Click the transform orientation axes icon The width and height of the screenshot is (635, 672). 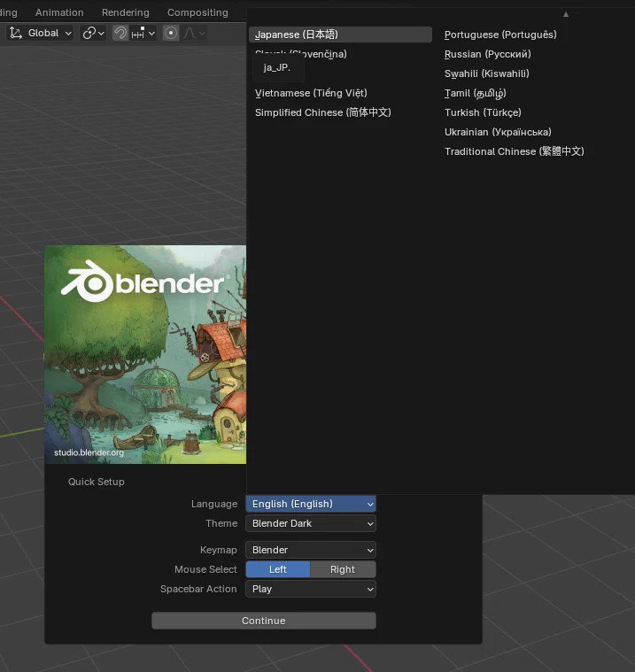point(16,33)
